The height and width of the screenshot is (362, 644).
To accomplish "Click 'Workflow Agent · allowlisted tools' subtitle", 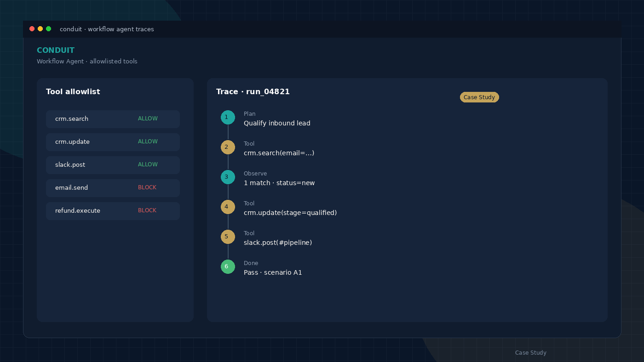I will tap(87, 62).
